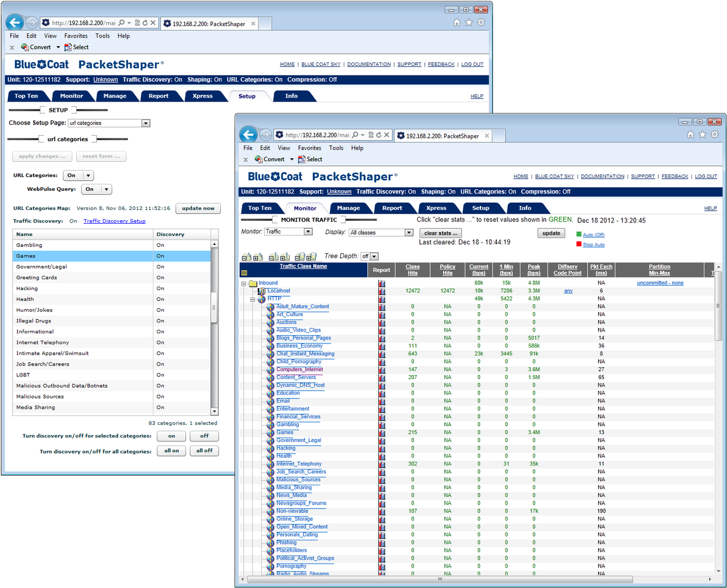Click the all on discovery button
This screenshot has width=727, height=588.
tap(172, 451)
